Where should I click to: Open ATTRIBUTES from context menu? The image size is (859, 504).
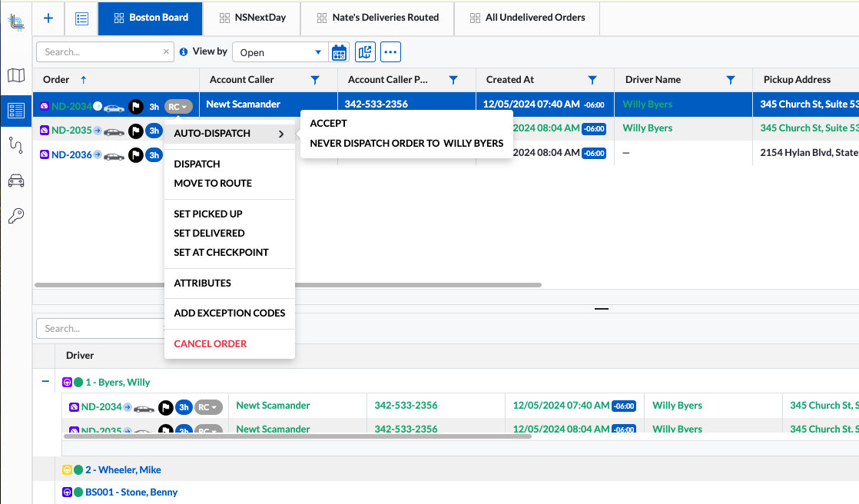click(202, 283)
